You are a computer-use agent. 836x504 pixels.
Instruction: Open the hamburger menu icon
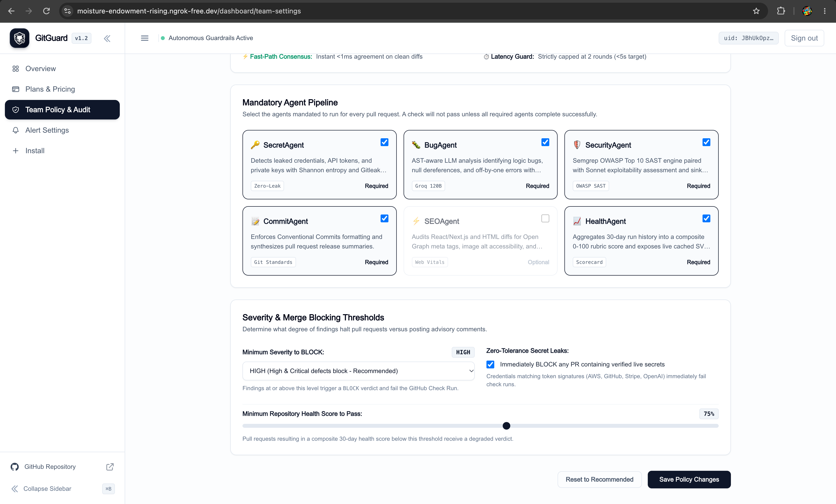coord(144,38)
